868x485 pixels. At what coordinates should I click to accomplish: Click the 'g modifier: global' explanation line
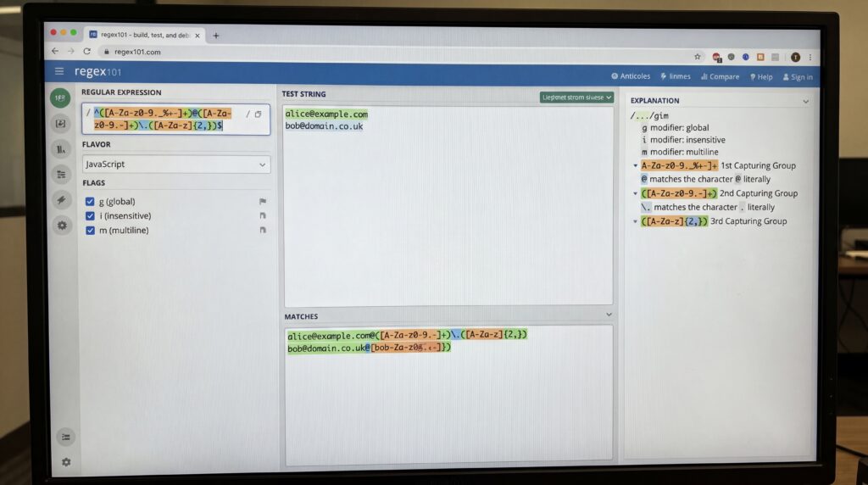coord(675,128)
